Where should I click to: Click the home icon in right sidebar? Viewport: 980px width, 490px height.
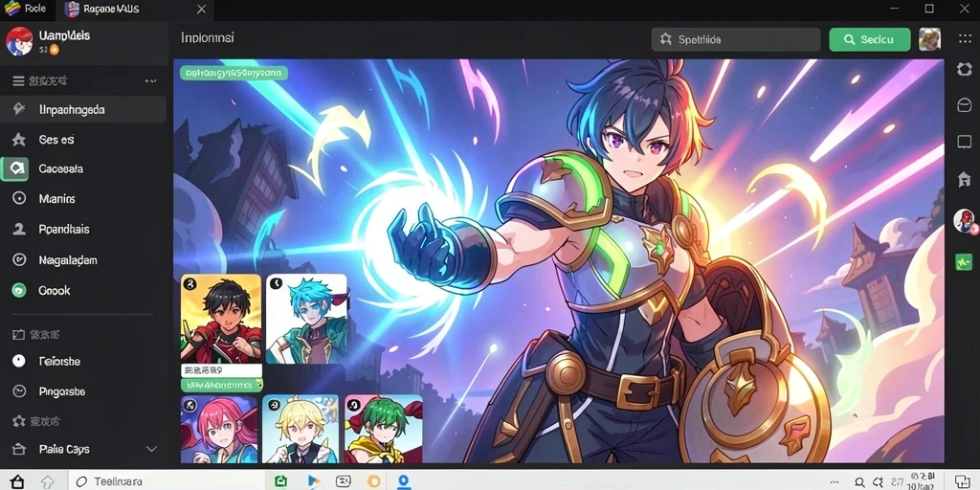point(964,179)
